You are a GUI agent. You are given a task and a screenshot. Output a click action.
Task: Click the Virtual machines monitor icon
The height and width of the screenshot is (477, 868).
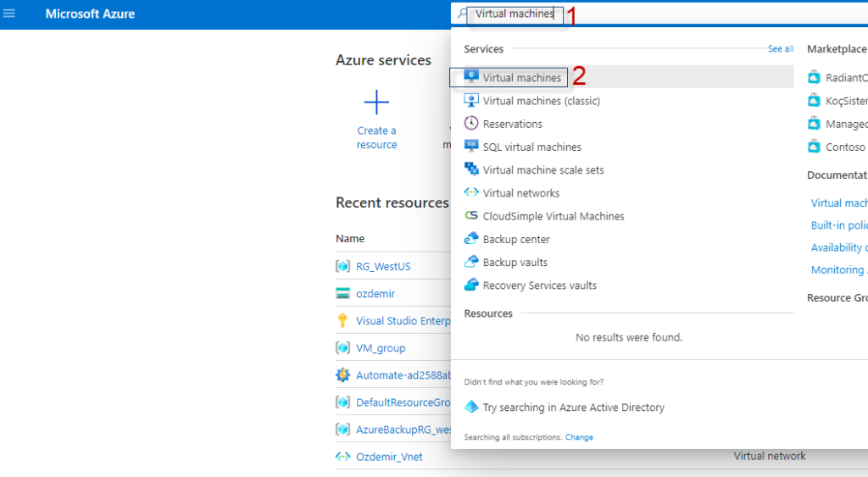click(x=471, y=77)
